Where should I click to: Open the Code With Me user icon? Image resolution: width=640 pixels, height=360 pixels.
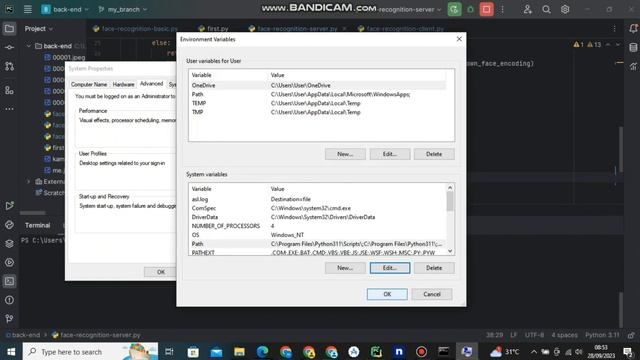528,9
